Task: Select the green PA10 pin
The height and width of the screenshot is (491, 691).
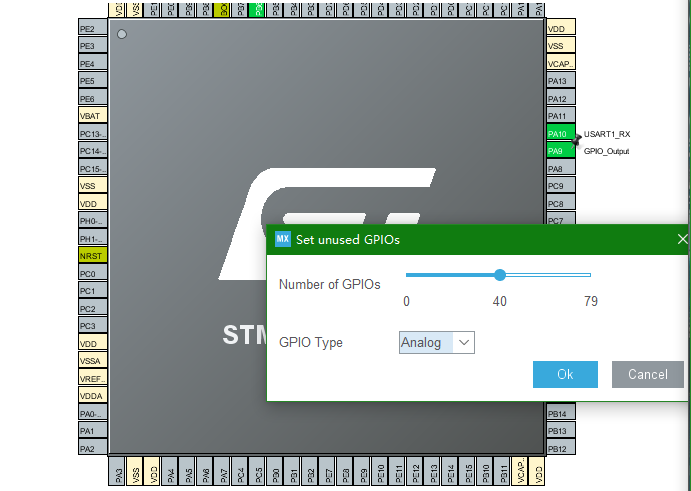Action: (x=561, y=133)
